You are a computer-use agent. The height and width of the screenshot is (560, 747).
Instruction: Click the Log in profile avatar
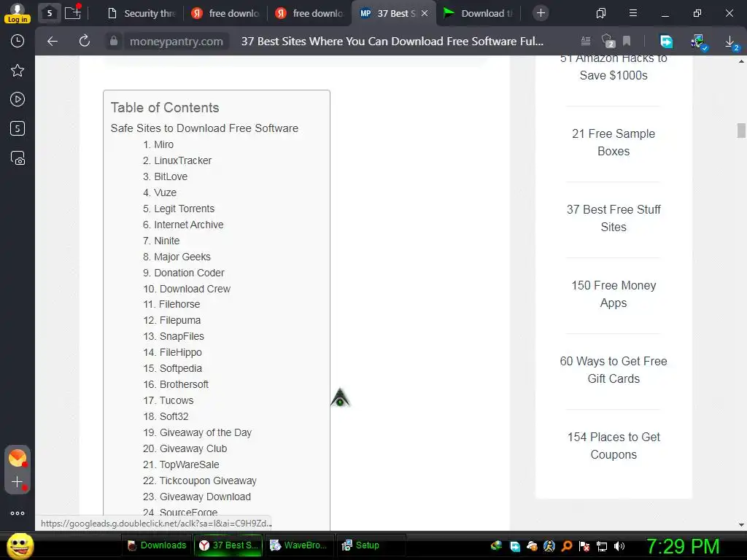(18, 13)
